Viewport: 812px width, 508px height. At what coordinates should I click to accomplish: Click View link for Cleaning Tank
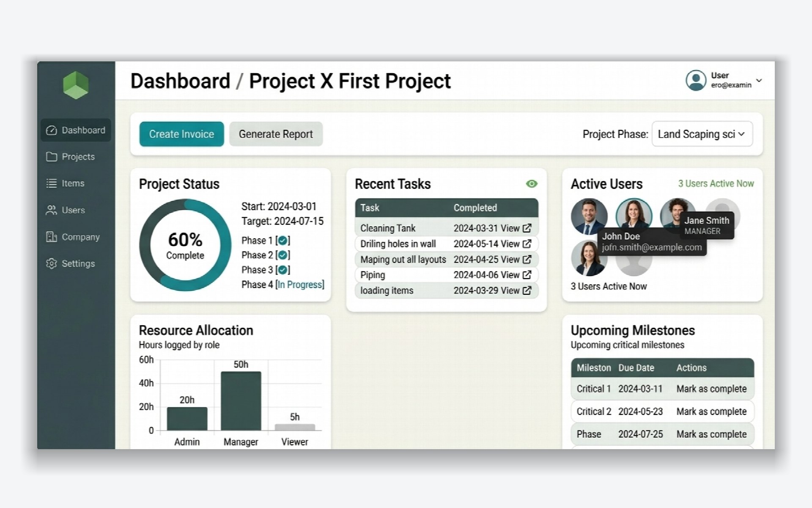point(510,228)
